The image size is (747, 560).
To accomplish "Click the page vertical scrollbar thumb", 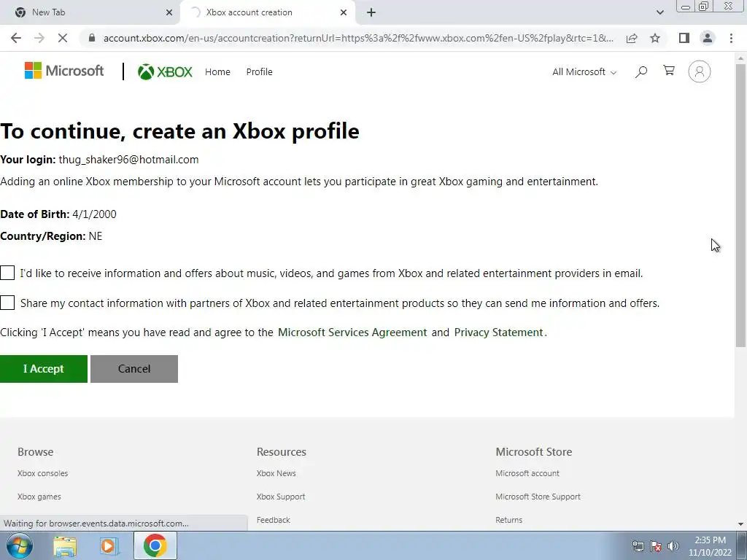I will click(x=740, y=205).
